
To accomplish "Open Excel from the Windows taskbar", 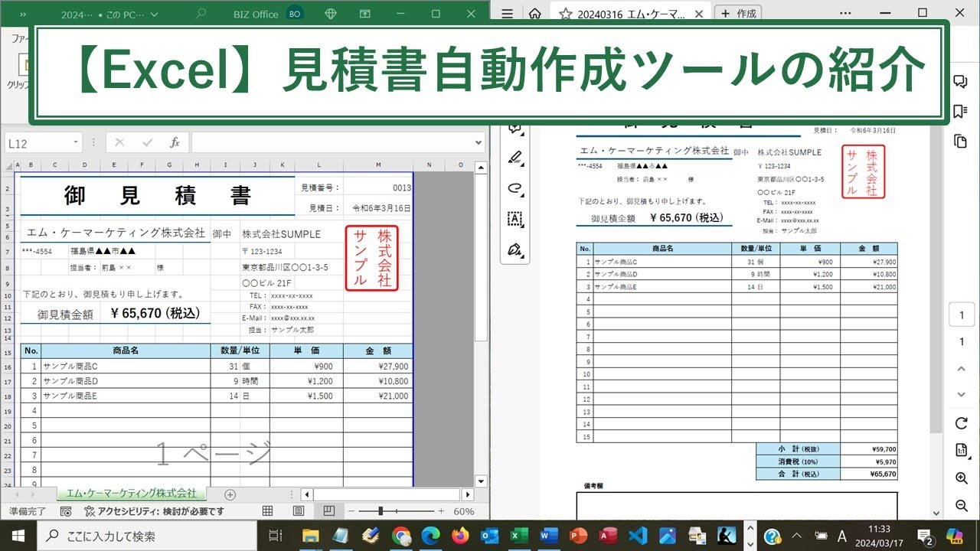I will (519, 536).
